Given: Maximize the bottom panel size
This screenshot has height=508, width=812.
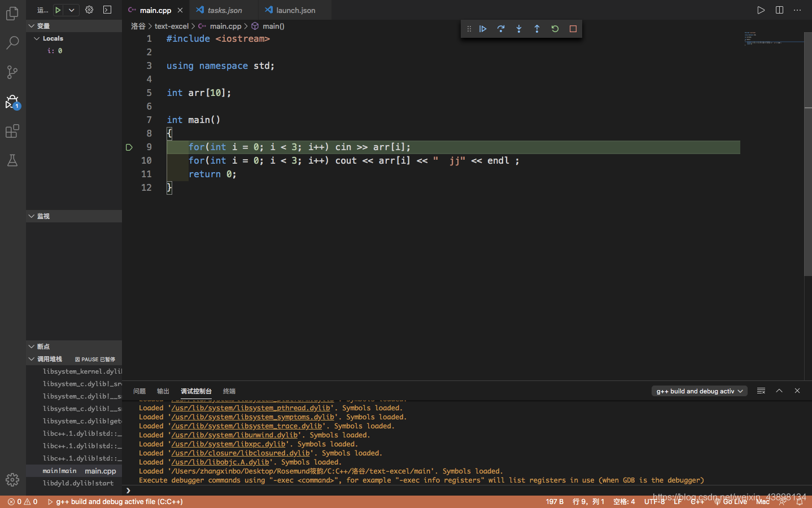Looking at the screenshot, I should 779,391.
